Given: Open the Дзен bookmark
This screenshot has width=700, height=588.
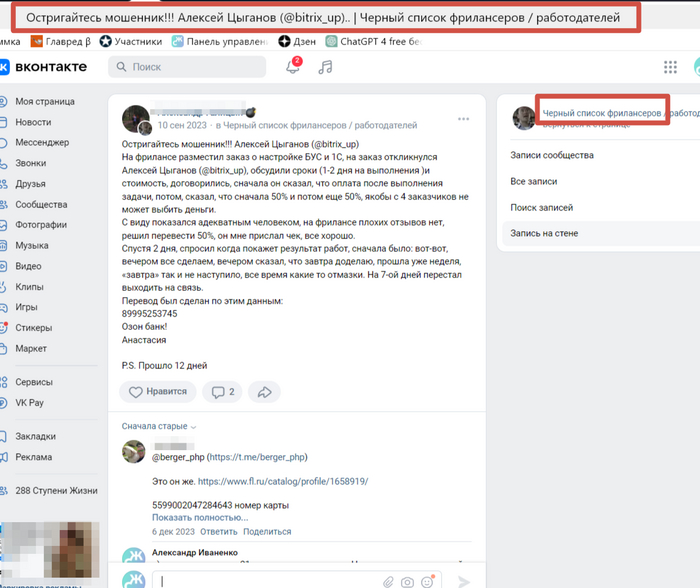Looking at the screenshot, I should point(297,42).
